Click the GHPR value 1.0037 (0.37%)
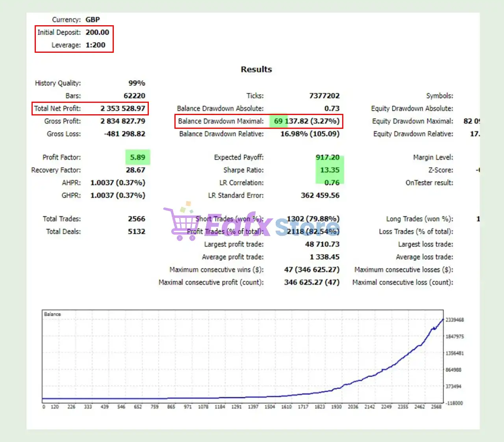Image resolution: width=504 pixels, height=442 pixels. (118, 195)
